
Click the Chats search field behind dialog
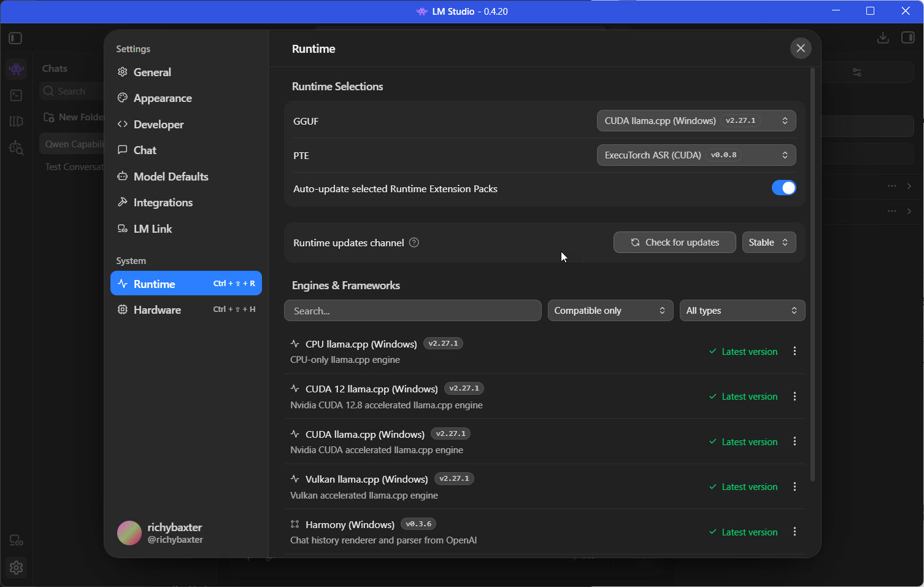(x=72, y=91)
